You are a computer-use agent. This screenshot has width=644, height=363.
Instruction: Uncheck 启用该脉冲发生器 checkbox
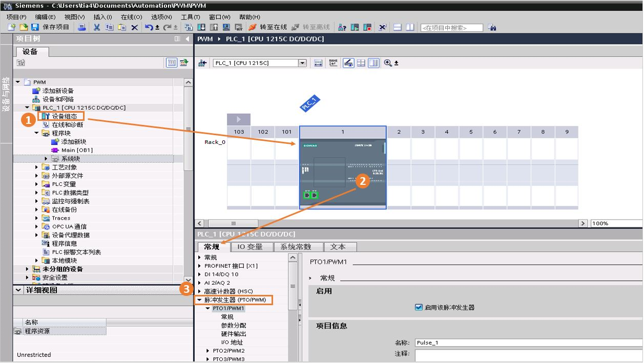coord(419,308)
